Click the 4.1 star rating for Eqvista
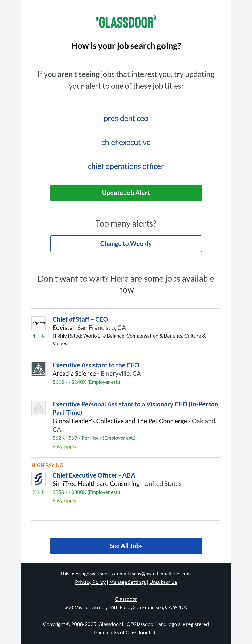Screen dimensions: 252x644 tap(38, 336)
